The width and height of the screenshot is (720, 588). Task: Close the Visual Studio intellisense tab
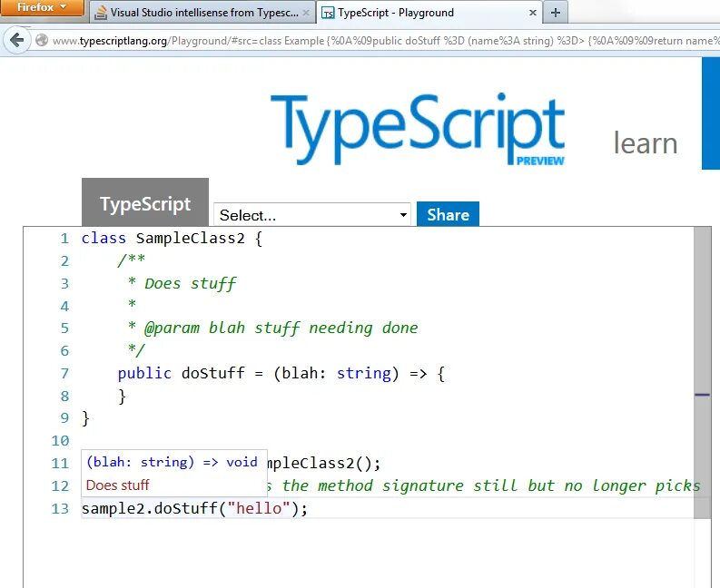coord(306,13)
